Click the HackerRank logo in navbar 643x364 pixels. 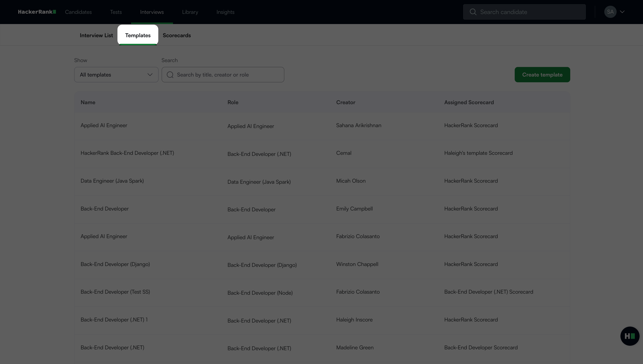click(37, 12)
